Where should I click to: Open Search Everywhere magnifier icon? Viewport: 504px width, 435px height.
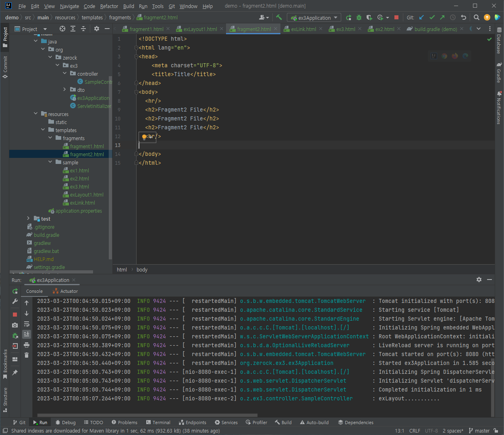pos(477,17)
